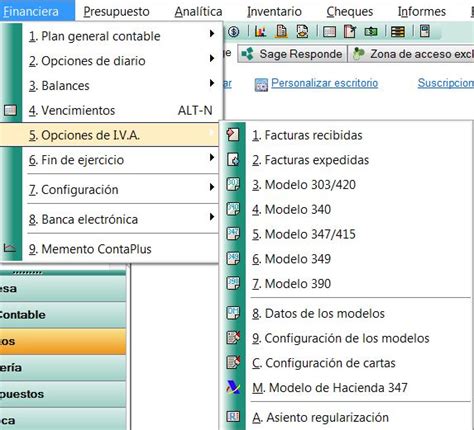Click the Configuración de los modelos icon
The width and height of the screenshot is (474, 430).
pyautogui.click(x=233, y=338)
